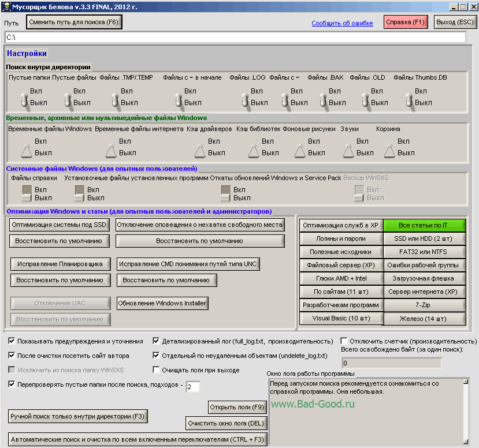Toggle the Корзина switch
The height and width of the screenshot is (448, 479).
coord(389,151)
